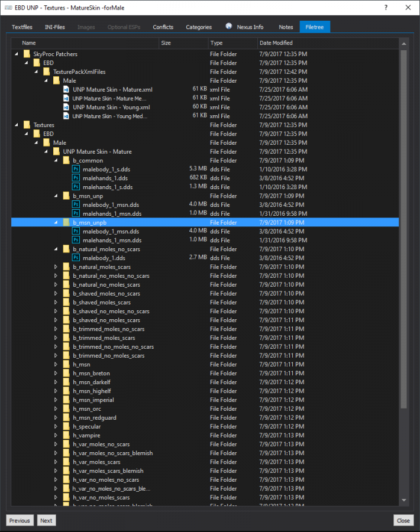Collapse the TexturePackXmlFiles tree node
Viewport: 420px width, 532px height.
pos(36,72)
